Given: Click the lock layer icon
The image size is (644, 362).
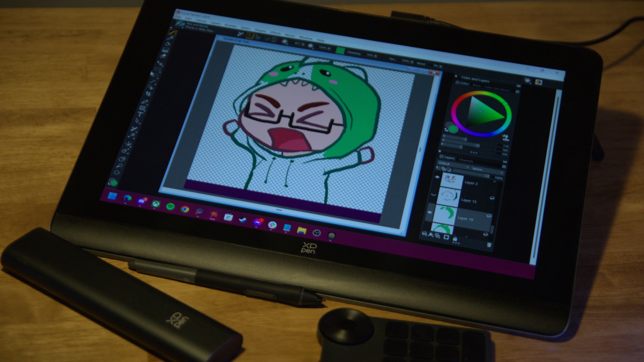Looking at the screenshot, I should 455,239.
